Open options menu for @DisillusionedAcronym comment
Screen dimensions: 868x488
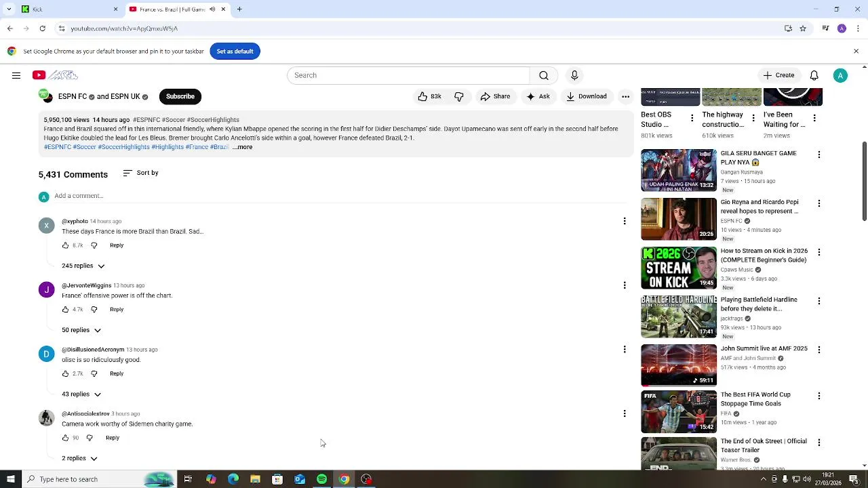[x=625, y=350]
